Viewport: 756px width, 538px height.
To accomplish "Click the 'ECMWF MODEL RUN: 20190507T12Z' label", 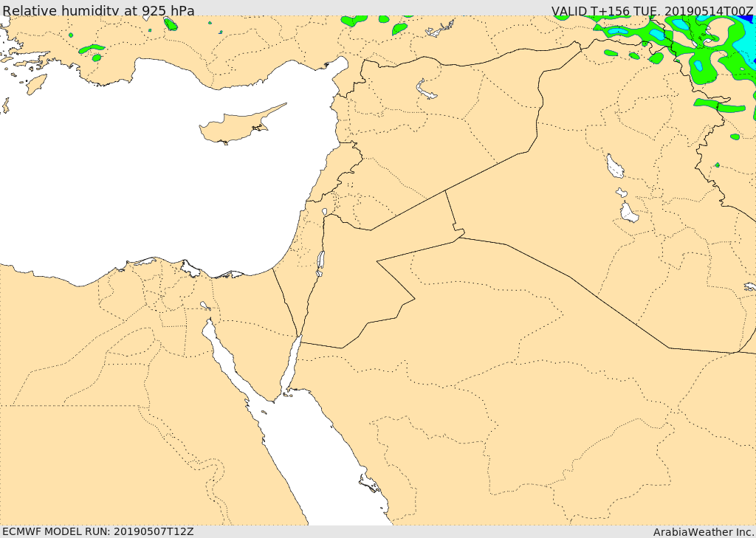I will [98, 531].
